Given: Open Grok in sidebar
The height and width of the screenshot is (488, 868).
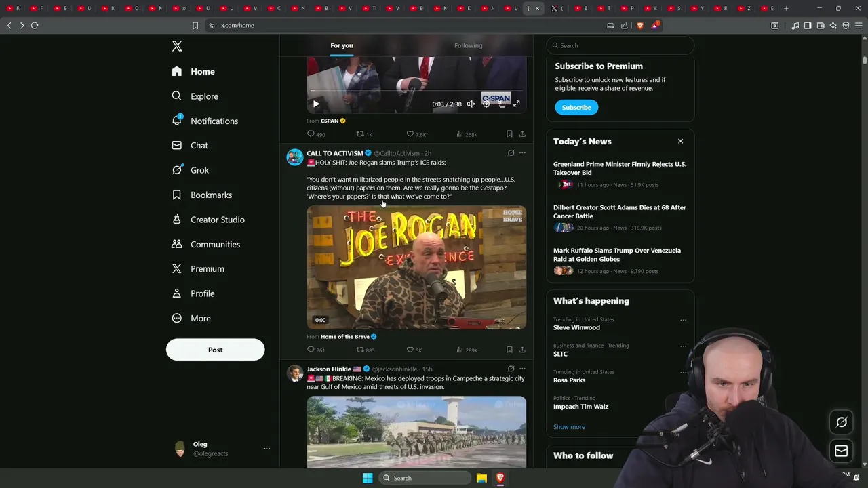Looking at the screenshot, I should (191, 170).
